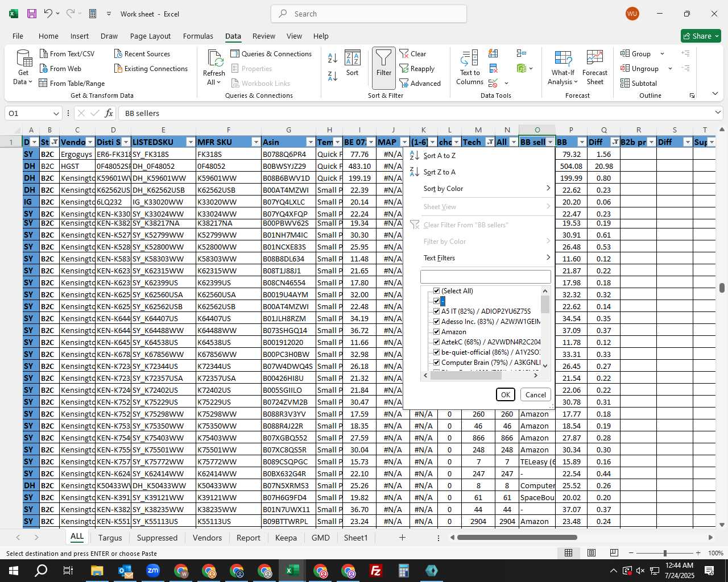Open Advanced filter options
Viewport: 728px width, 582px height.
click(420, 83)
